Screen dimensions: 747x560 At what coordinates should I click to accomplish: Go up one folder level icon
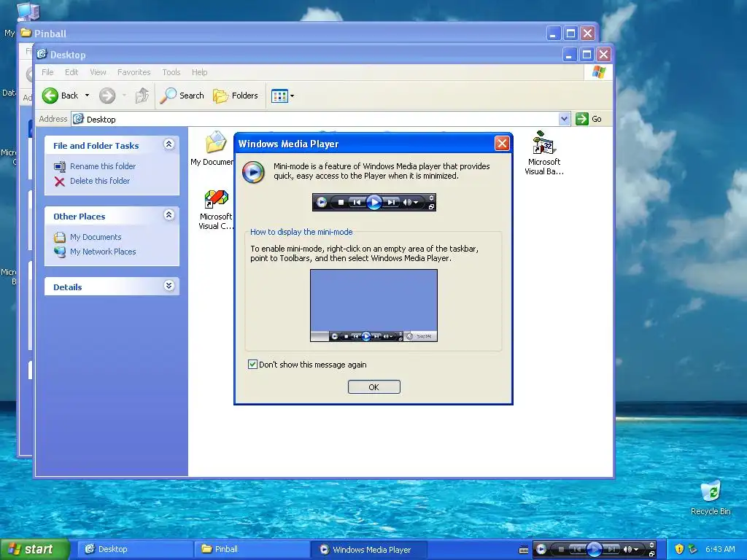coord(142,96)
